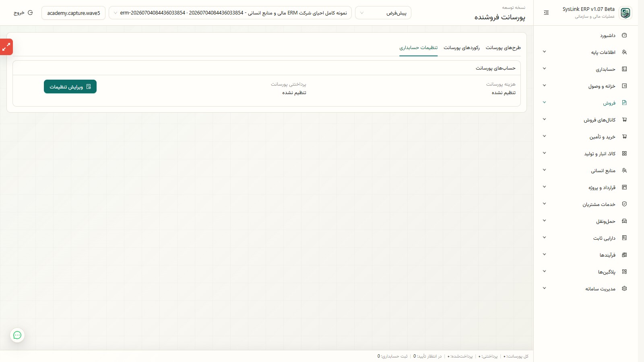Click the خرید و تأمین cart icon
Image resolution: width=644 pixels, height=362 pixels.
coord(624,137)
